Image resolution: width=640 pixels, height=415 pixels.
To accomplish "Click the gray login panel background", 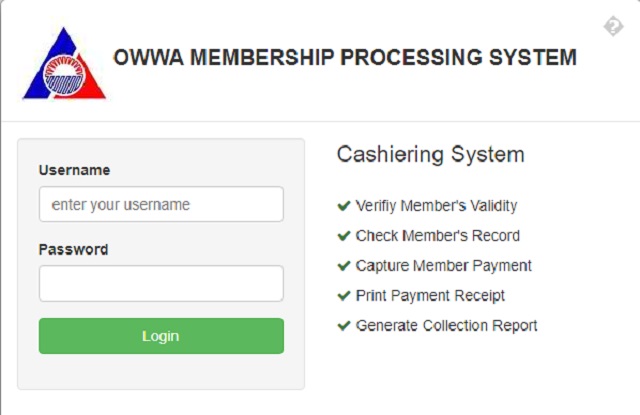I will (x=161, y=371).
